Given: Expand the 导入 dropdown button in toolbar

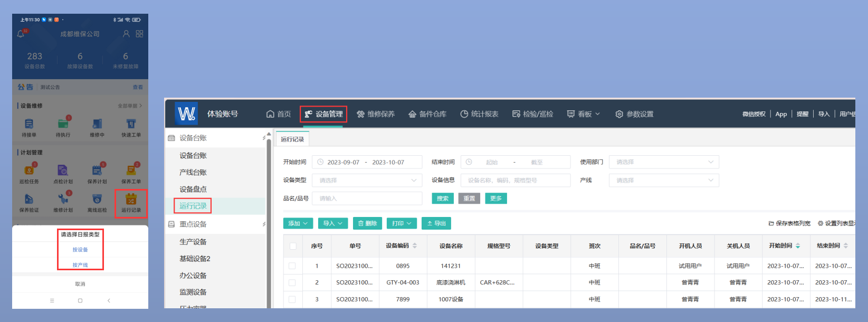Looking at the screenshot, I should pos(333,223).
